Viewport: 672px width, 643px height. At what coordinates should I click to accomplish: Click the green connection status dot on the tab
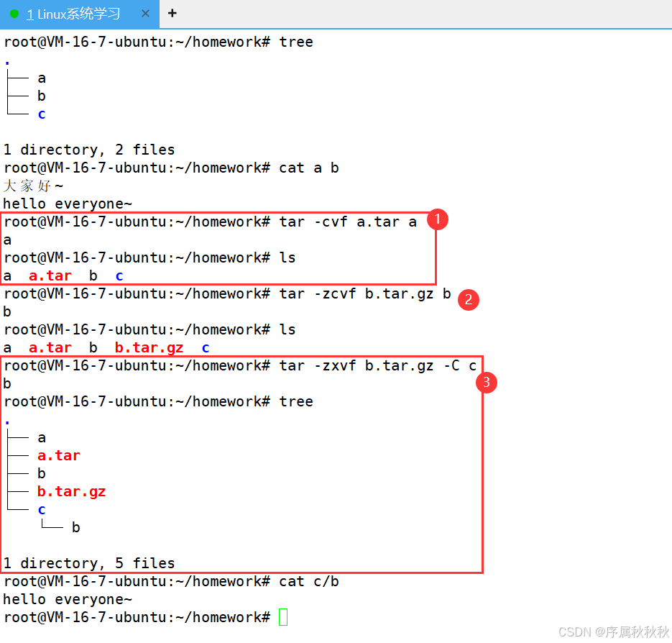pyautogui.click(x=14, y=14)
